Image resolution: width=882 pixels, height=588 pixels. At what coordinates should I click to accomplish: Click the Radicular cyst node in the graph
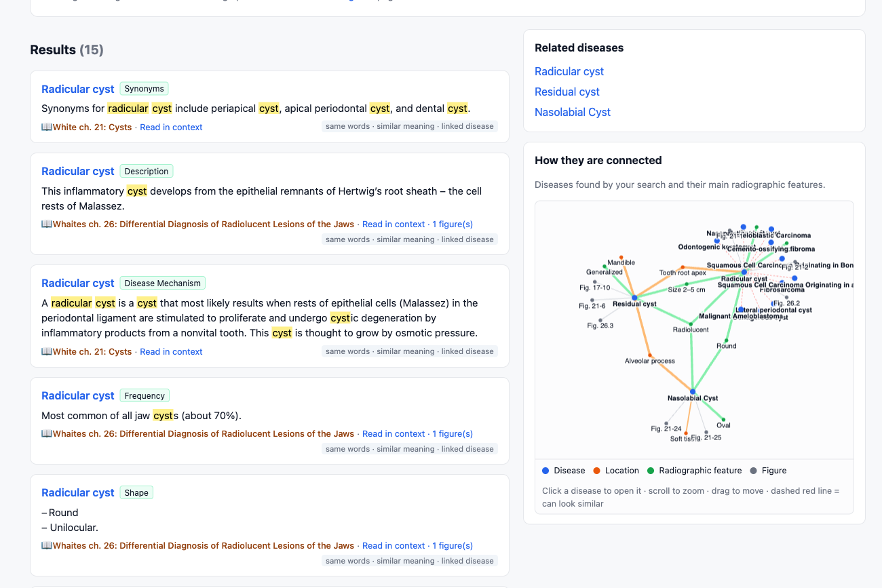click(x=744, y=272)
